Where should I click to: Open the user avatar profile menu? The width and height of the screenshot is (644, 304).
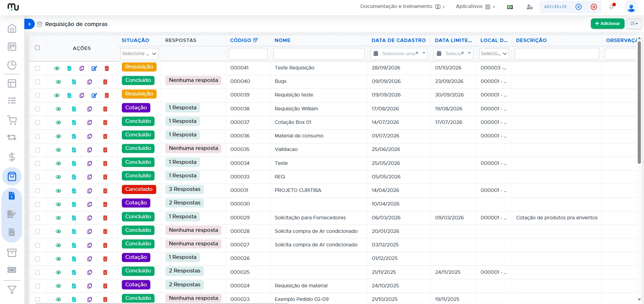click(x=631, y=7)
